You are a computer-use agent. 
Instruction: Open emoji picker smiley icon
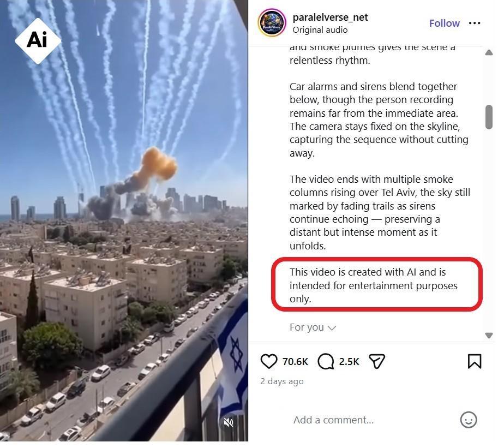[469, 420]
